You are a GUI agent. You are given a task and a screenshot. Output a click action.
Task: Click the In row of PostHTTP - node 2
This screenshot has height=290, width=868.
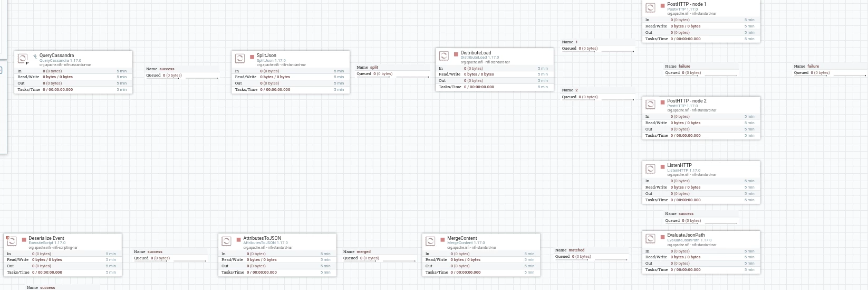[701, 117]
